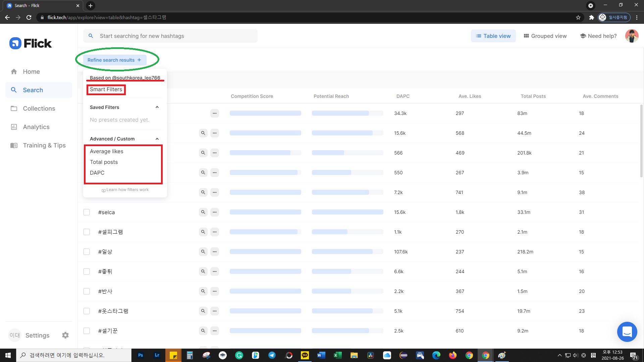Bookmark this page with star icon
This screenshot has height=362, width=644.
coord(578,17)
